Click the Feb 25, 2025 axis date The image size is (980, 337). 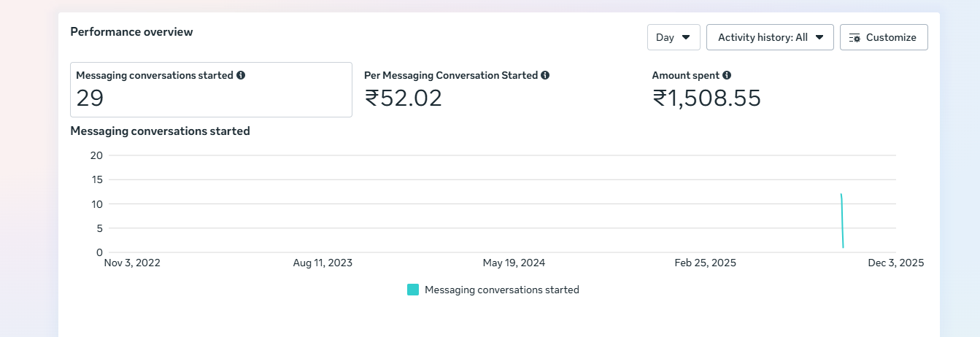tap(705, 263)
